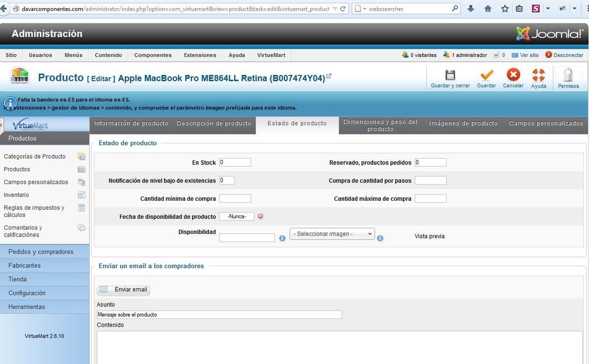Viewport: 589px width, 364px height.
Task: Click the Desconectar link
Action: tap(564, 55)
